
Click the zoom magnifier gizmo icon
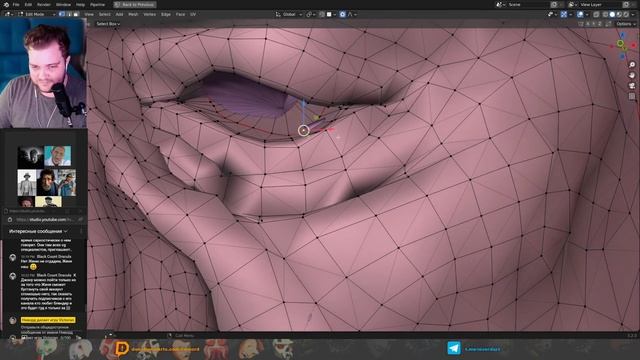pos(632,64)
